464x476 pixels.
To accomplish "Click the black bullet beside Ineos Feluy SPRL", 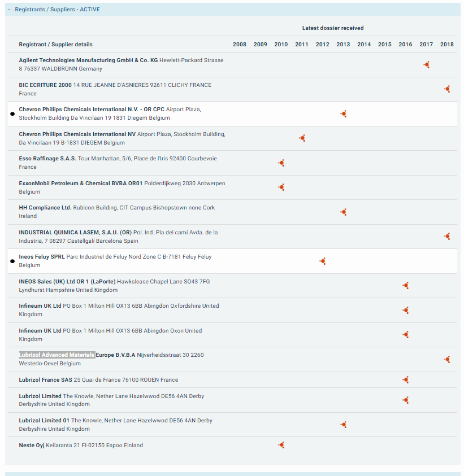I will 12,261.
